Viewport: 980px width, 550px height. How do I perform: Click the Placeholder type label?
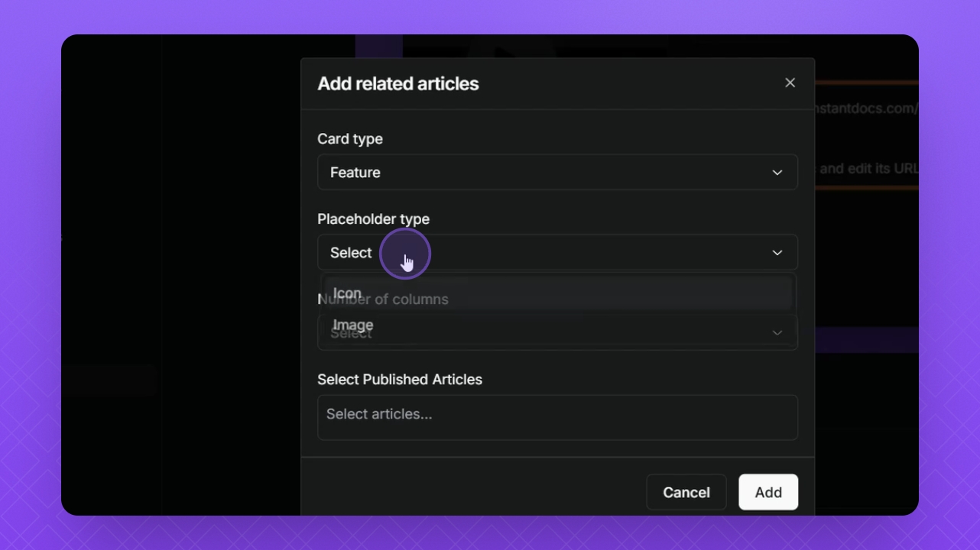374,219
